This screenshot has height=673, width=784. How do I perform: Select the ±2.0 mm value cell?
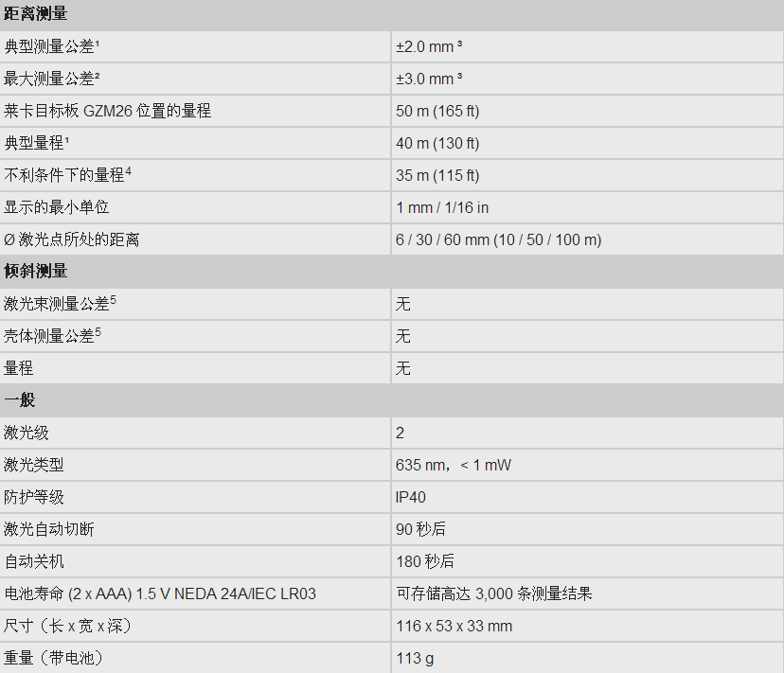[429, 46]
